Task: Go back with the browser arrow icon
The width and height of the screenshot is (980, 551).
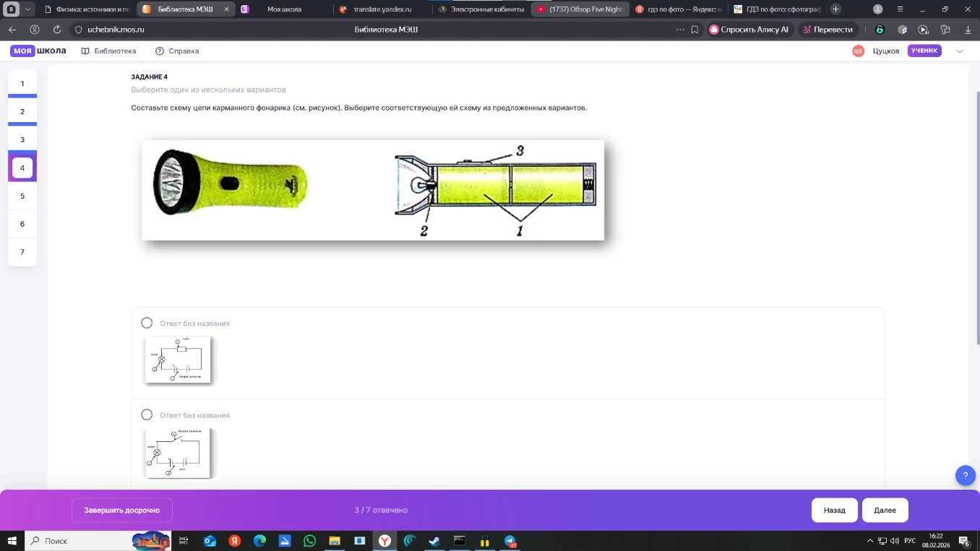Action: tap(12, 30)
